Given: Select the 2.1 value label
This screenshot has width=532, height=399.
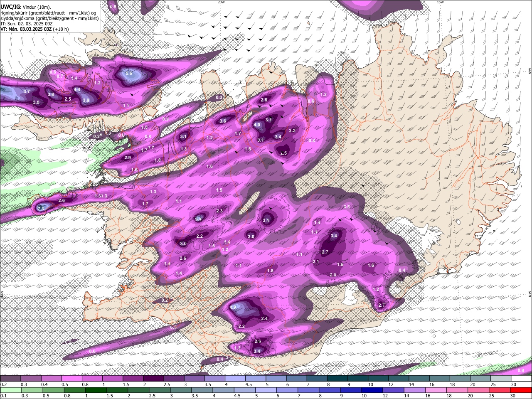Looking at the screenshot, I should click(x=316, y=261).
